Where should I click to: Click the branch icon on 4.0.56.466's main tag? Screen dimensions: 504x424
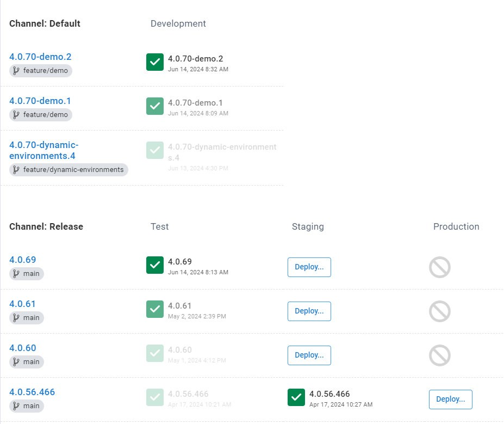pos(16,405)
